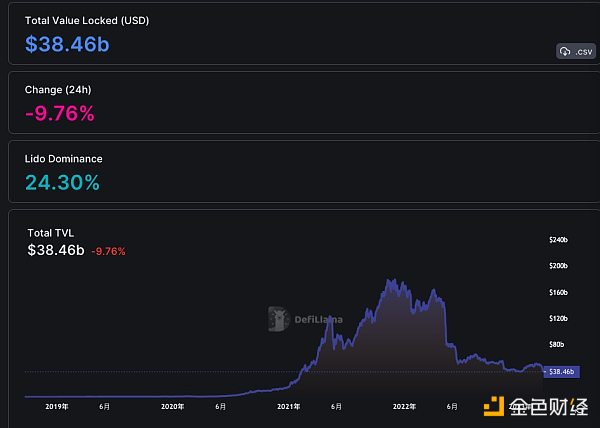Click the $38.46b current value axis tag

click(x=561, y=371)
